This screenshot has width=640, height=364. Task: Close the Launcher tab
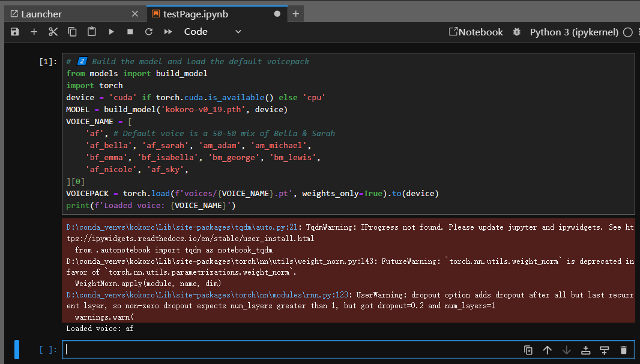click(x=135, y=14)
